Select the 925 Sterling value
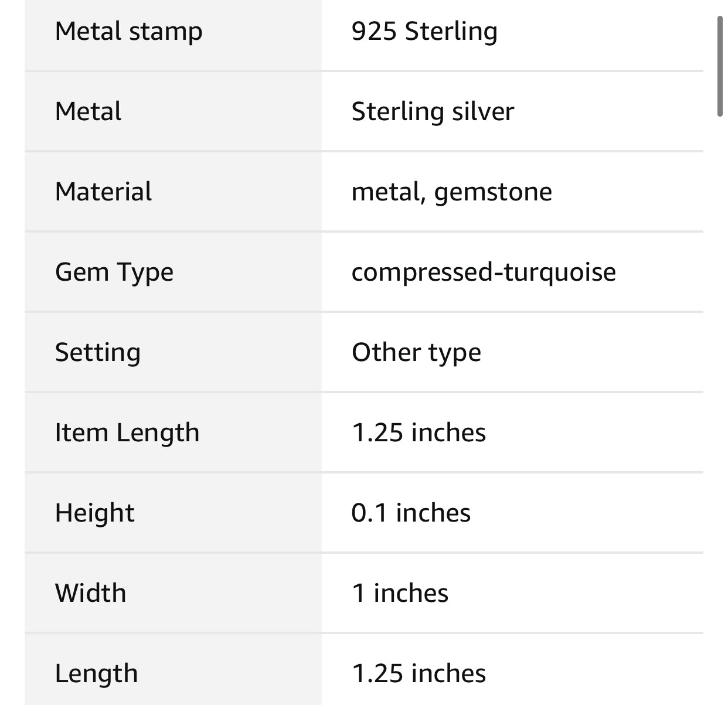 (424, 31)
